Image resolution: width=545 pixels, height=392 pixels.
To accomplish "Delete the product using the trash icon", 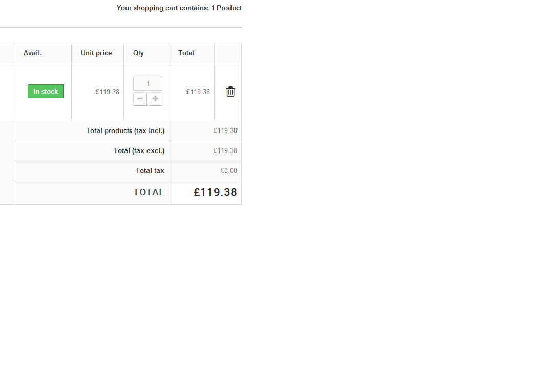I will click(230, 92).
